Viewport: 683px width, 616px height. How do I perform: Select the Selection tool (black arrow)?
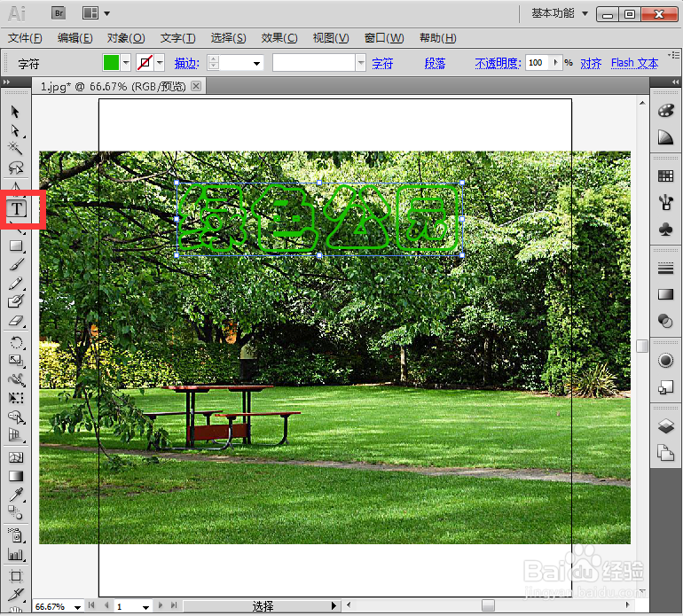[15, 112]
